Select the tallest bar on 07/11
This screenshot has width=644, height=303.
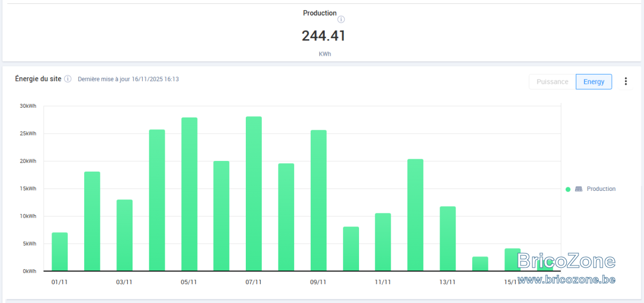pyautogui.click(x=253, y=194)
